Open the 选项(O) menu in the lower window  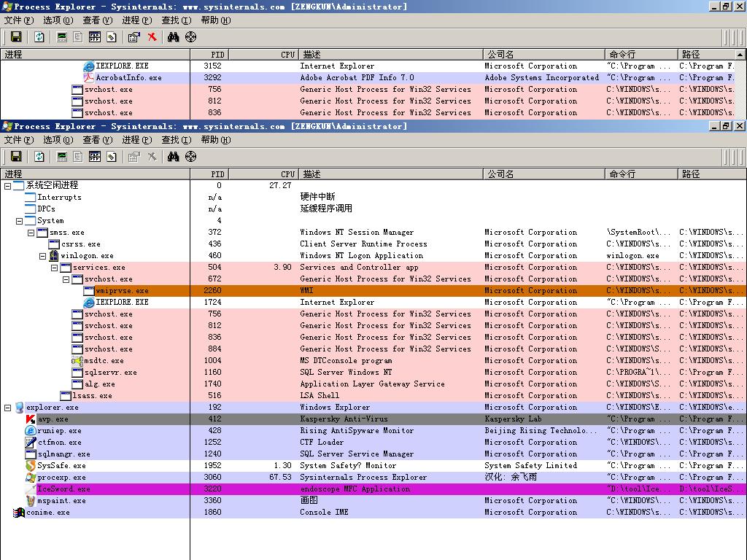click(x=58, y=140)
